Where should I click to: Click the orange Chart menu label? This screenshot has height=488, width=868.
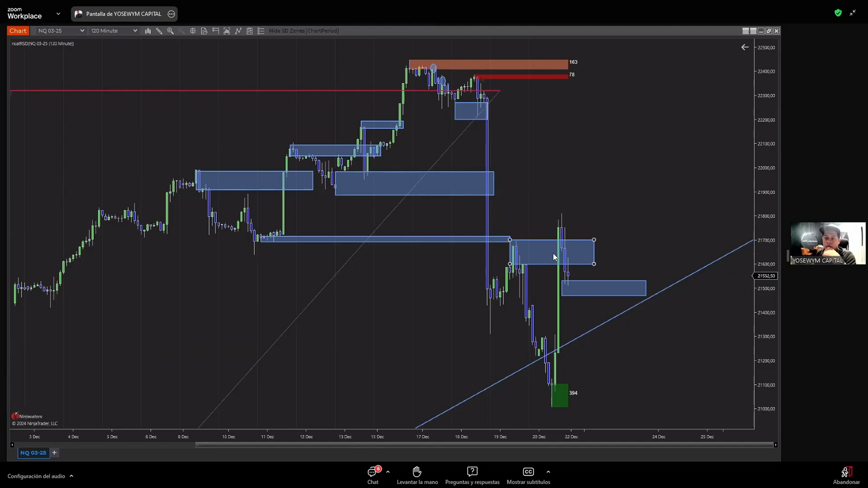click(18, 31)
